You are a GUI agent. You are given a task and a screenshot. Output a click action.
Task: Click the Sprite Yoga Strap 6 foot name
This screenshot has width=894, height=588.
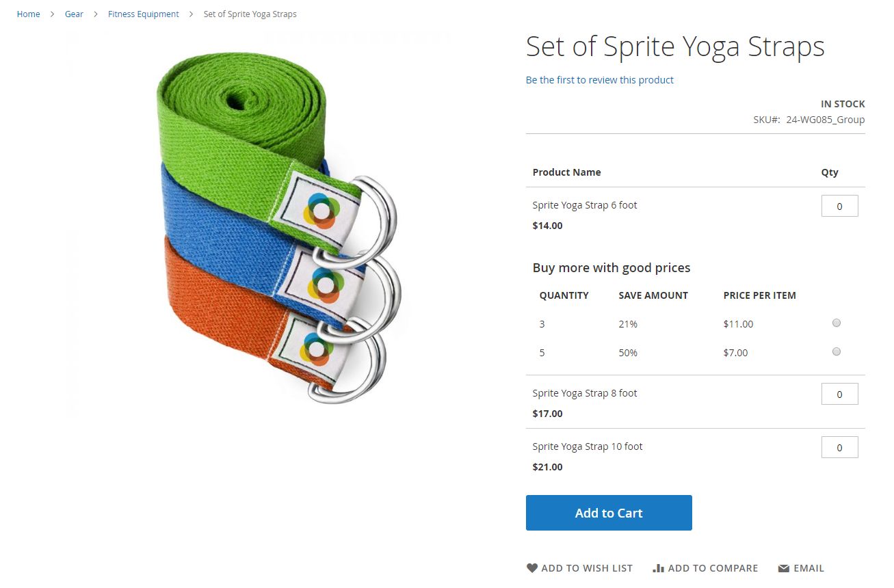pyautogui.click(x=585, y=205)
